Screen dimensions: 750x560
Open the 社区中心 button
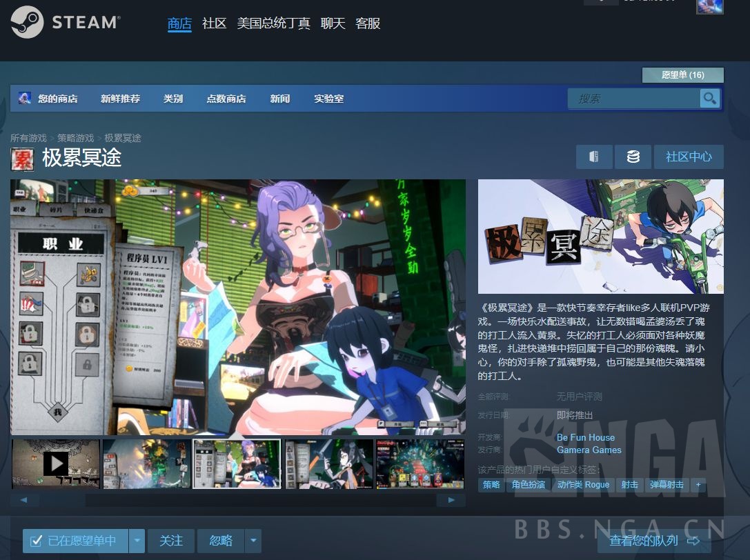[689, 157]
